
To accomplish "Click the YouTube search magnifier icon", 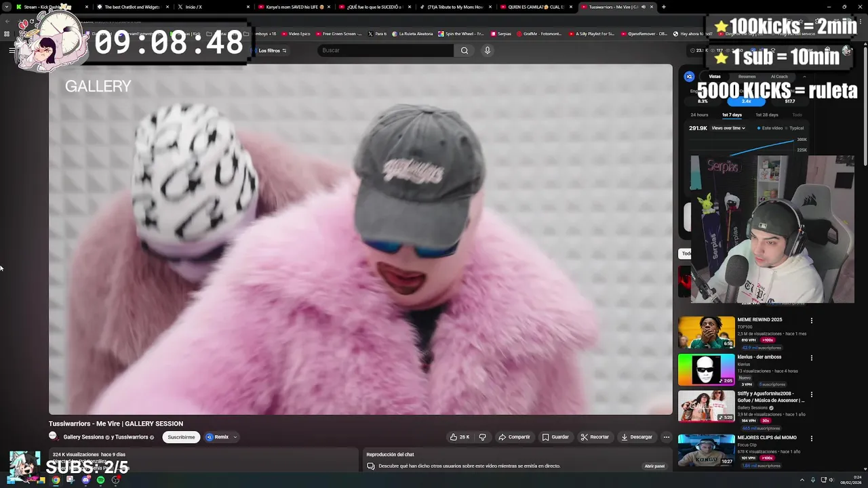I will pyautogui.click(x=465, y=50).
